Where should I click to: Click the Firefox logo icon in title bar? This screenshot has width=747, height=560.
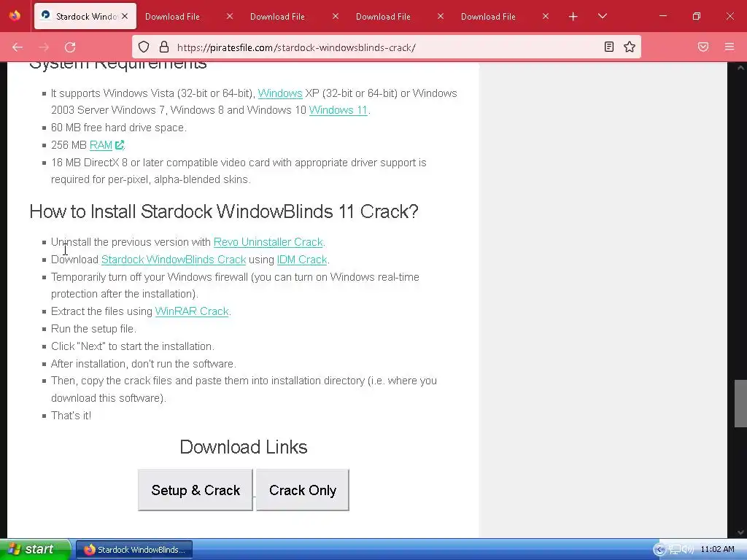click(15, 16)
